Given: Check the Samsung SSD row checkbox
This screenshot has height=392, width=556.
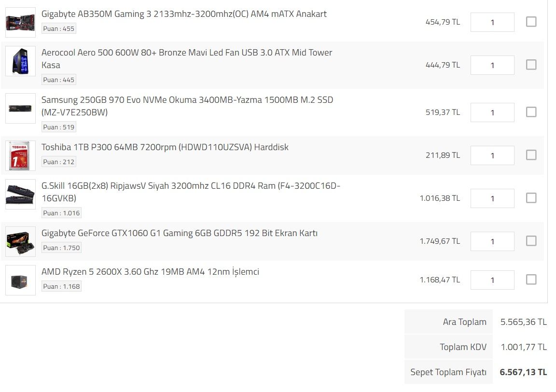Looking at the screenshot, I should [x=531, y=112].
